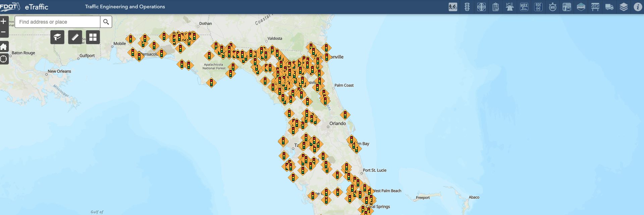
Task: Click the Orlando city label
Action: 337,124
